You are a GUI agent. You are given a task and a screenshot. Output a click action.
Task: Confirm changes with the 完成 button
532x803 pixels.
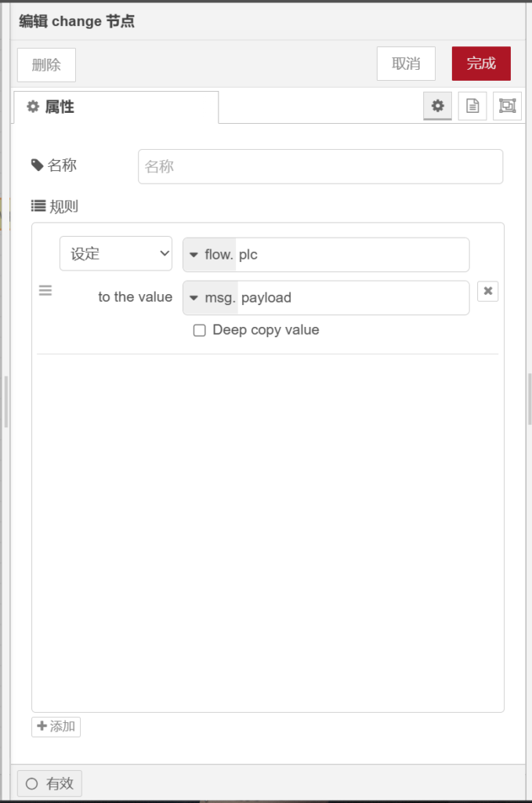tap(481, 64)
